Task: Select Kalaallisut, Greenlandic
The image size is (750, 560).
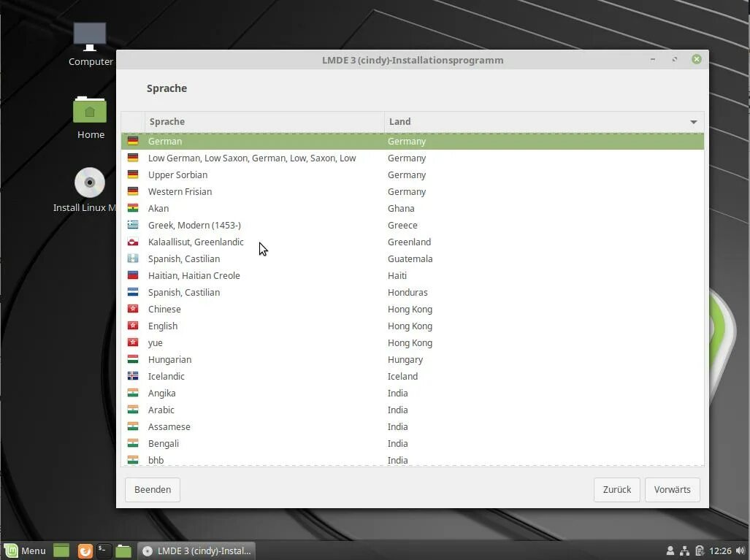Action: tap(413, 242)
